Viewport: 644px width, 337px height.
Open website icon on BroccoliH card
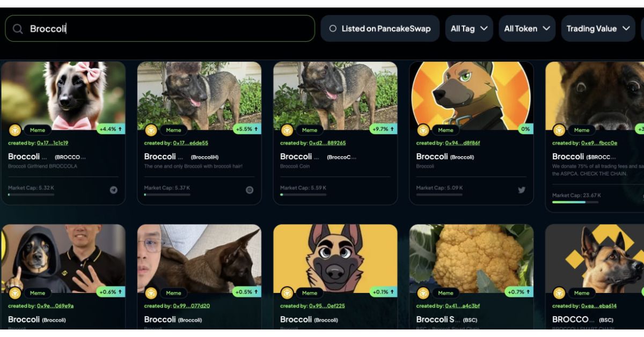250,190
